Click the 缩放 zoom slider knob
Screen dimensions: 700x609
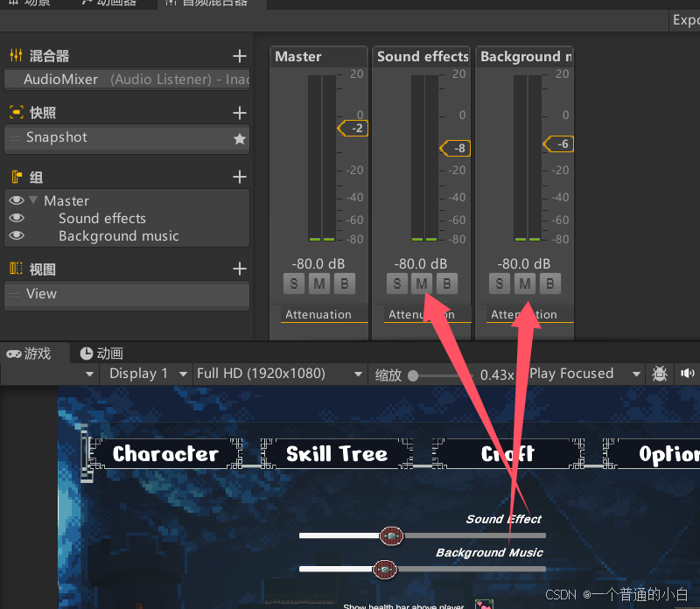pyautogui.click(x=413, y=375)
